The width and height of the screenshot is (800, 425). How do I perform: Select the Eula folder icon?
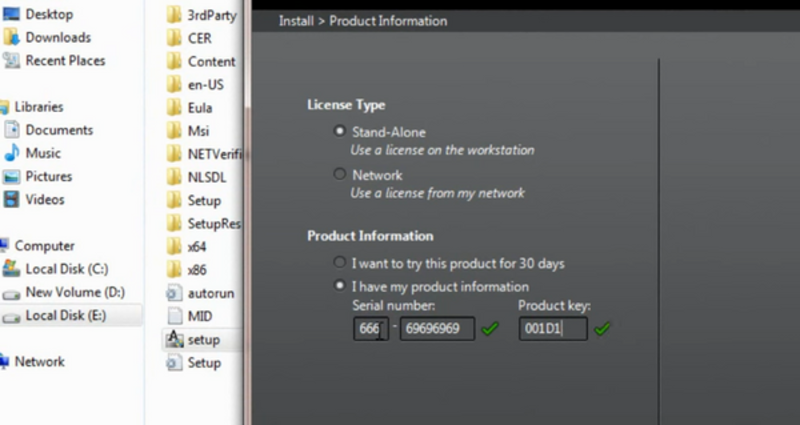pyautogui.click(x=174, y=108)
